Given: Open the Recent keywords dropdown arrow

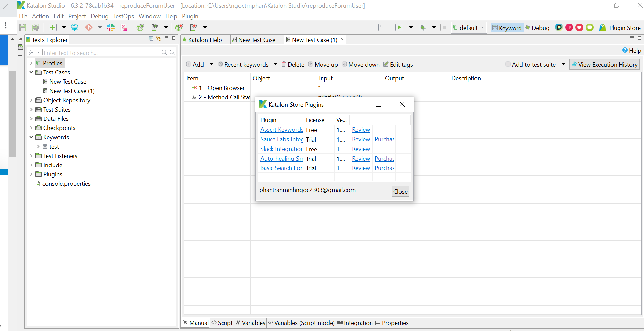Looking at the screenshot, I should pos(276,64).
